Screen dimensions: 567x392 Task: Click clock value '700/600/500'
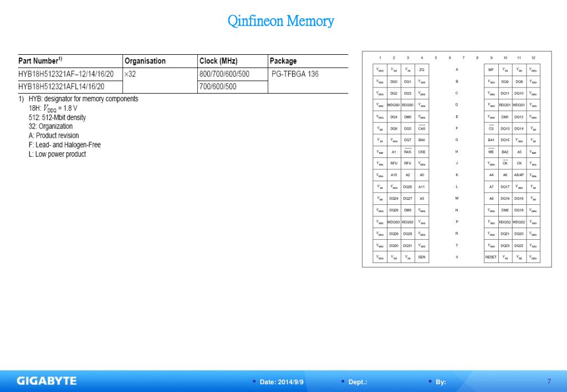pos(218,86)
